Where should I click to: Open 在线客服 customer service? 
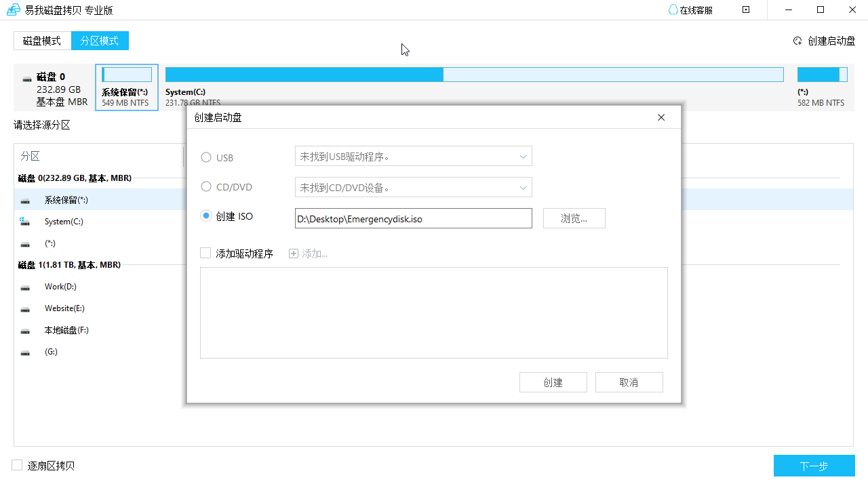pos(689,9)
